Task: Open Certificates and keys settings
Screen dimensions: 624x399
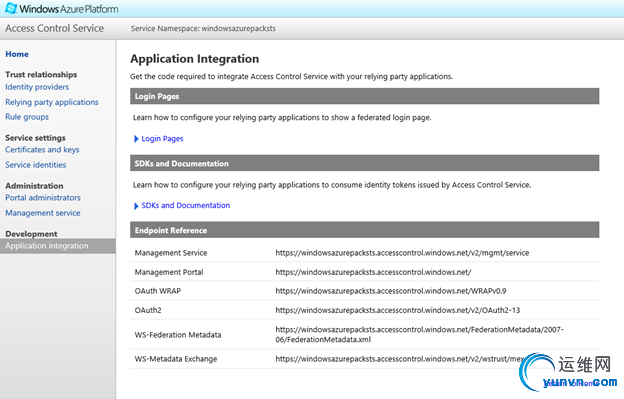Action: 42,150
